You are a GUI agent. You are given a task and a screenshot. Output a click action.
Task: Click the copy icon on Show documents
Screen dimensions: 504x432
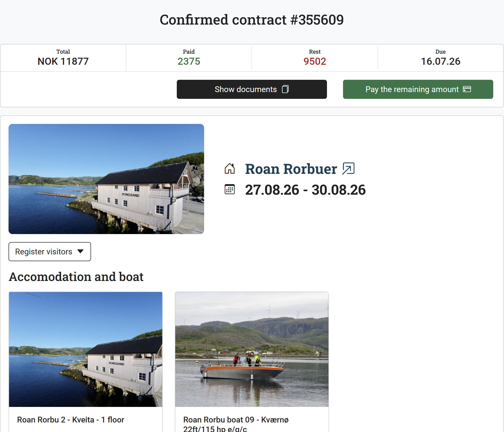point(285,89)
